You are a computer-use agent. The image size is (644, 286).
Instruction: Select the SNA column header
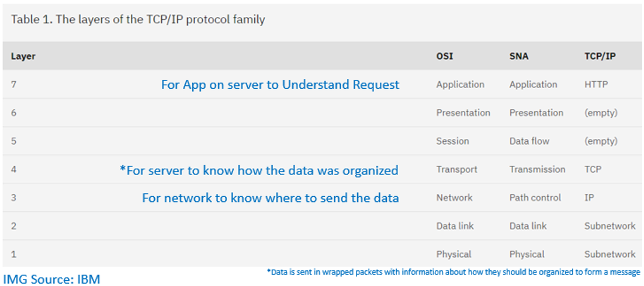[x=519, y=56]
